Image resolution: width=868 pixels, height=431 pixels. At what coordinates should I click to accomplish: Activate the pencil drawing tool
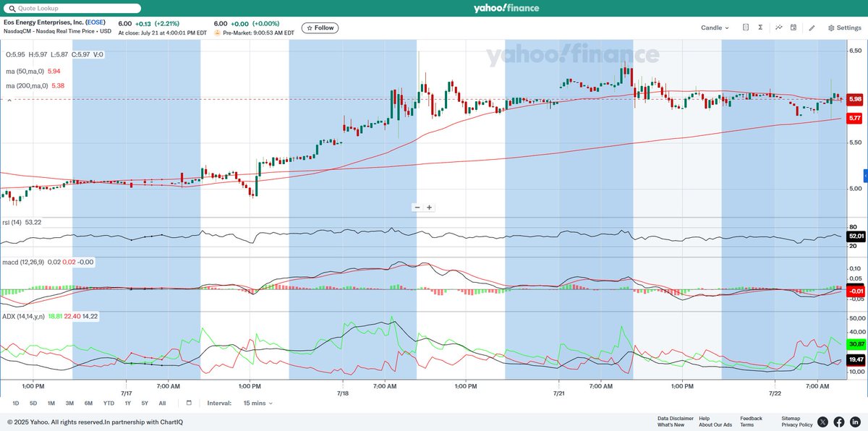coord(812,27)
